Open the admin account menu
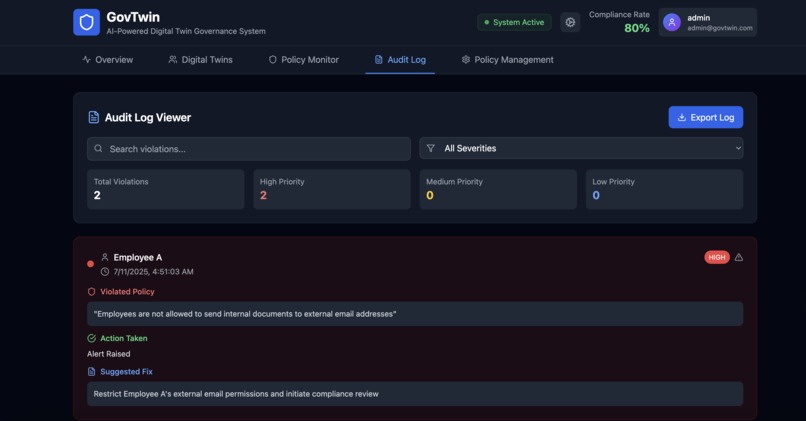This screenshot has height=421, width=806. (x=707, y=22)
